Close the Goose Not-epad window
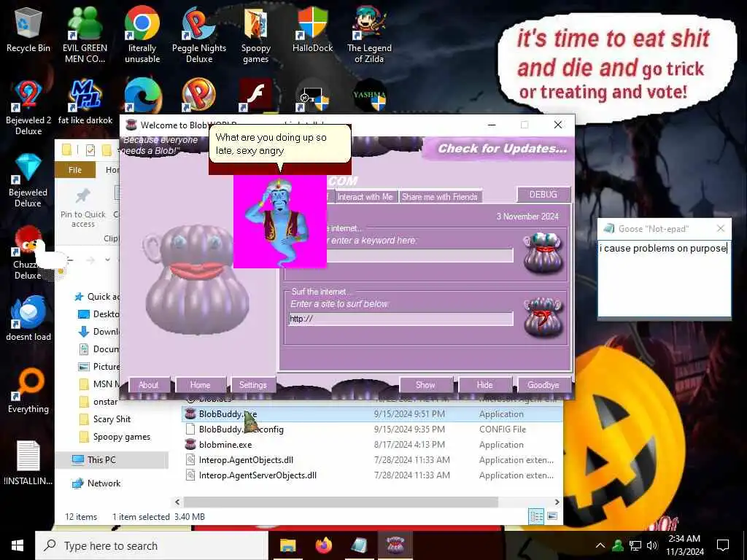Viewport: 747px width, 560px height. coord(721,228)
